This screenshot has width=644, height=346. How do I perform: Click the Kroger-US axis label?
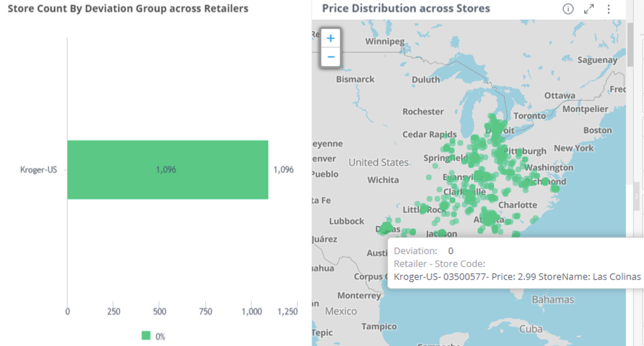point(39,170)
